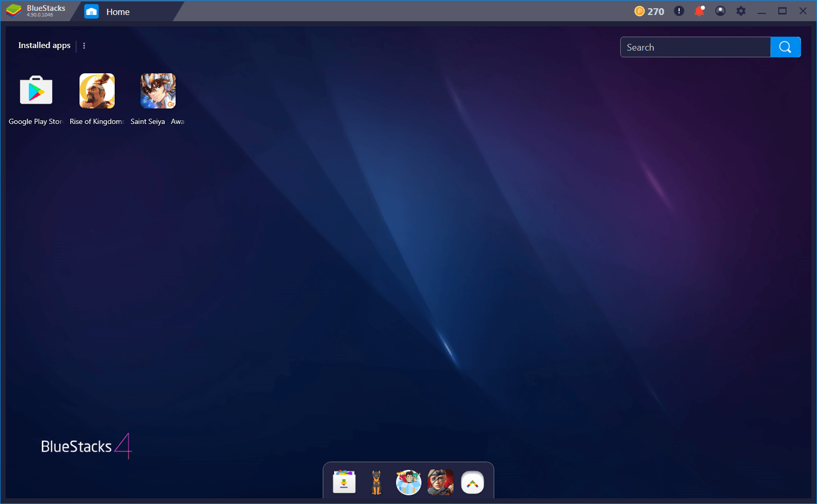Image resolution: width=817 pixels, height=504 pixels.
Task: Open installed apps three-dot options menu
Action: tap(84, 45)
